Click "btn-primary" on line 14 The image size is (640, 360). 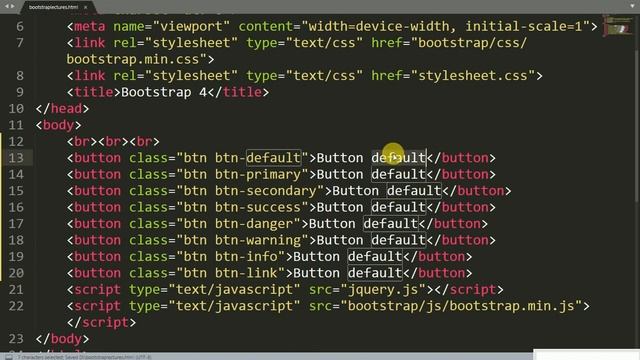(258, 175)
